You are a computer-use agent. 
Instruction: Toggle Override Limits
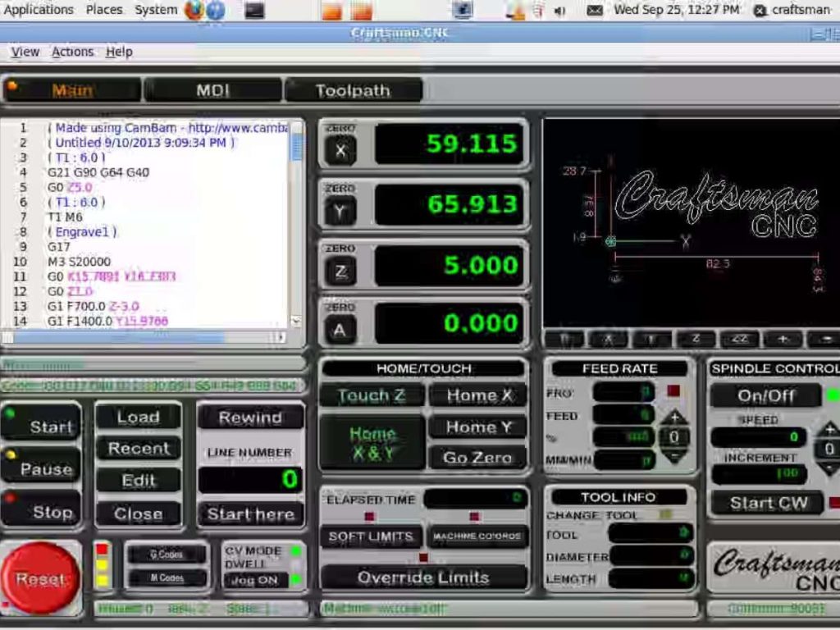(424, 577)
